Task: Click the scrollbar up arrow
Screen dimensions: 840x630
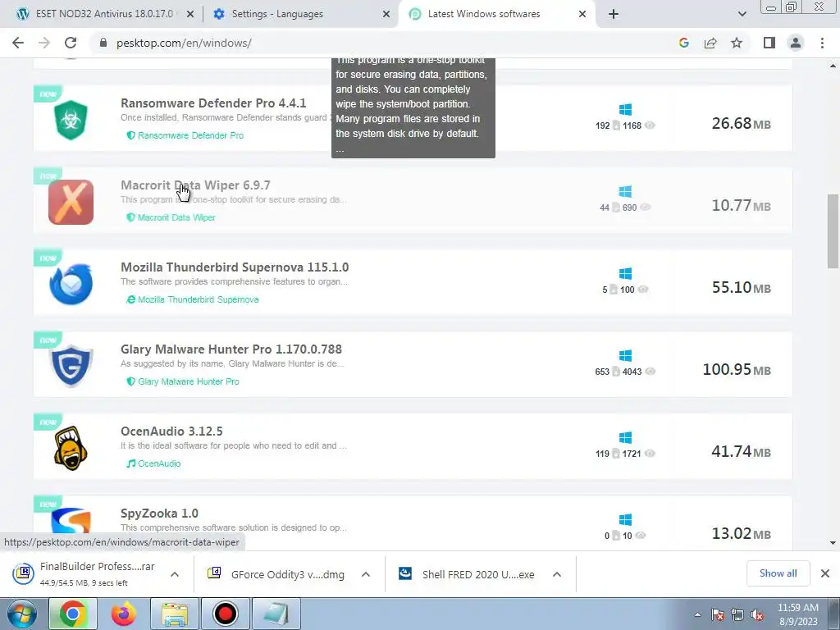Action: click(x=833, y=66)
